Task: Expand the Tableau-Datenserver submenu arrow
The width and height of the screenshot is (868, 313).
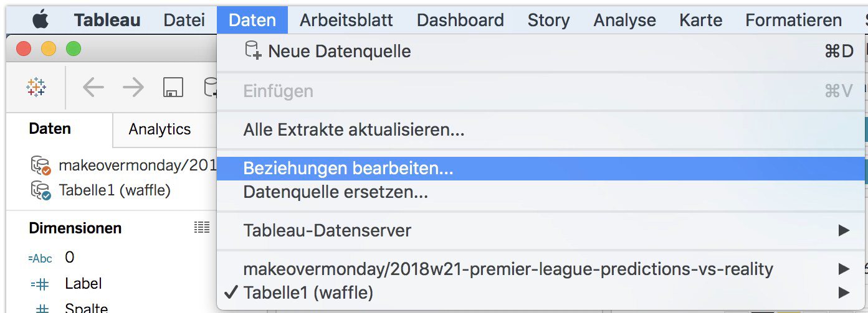Action: pyautogui.click(x=844, y=230)
